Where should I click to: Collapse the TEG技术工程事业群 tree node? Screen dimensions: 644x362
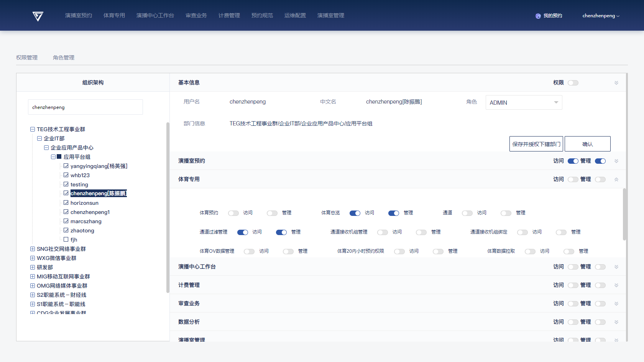pyautogui.click(x=33, y=129)
